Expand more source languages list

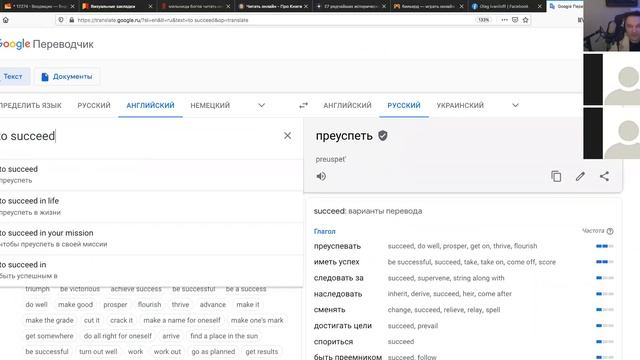(x=262, y=105)
